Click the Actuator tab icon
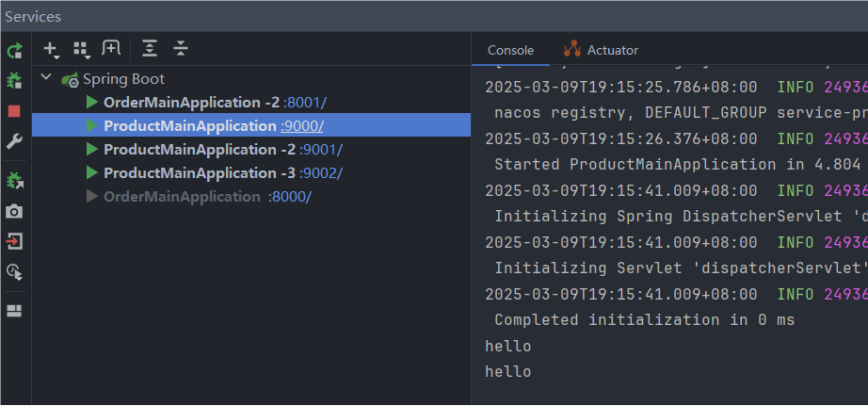The width and height of the screenshot is (868, 406). coord(571,49)
